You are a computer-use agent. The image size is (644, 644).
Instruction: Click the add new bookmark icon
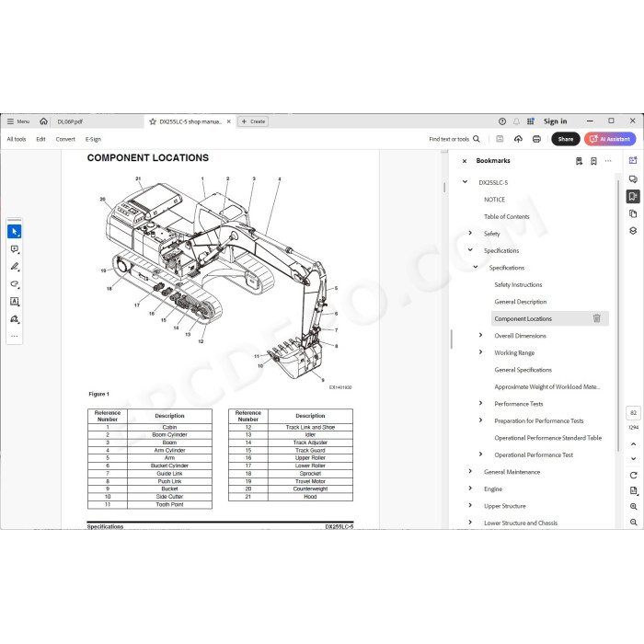pos(593,161)
